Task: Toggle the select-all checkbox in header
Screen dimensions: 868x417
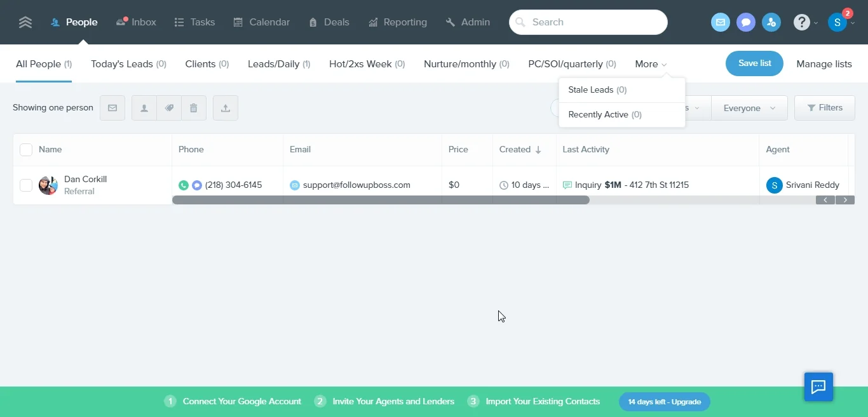Action: pos(26,150)
